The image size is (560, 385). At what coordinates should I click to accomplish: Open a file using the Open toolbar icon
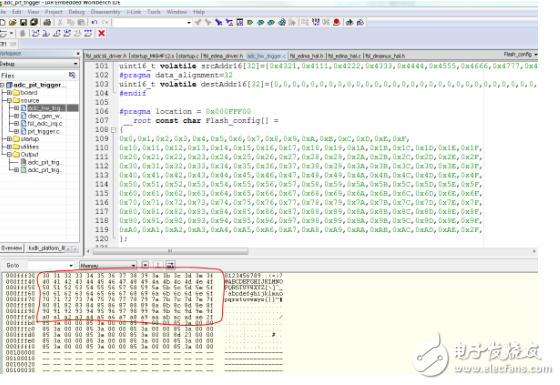coord(12,22)
